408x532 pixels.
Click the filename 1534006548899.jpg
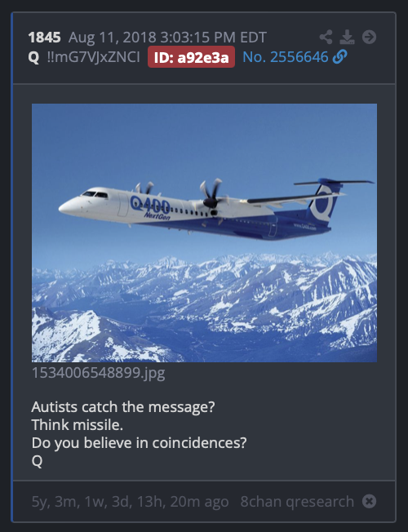pyautogui.click(x=99, y=373)
